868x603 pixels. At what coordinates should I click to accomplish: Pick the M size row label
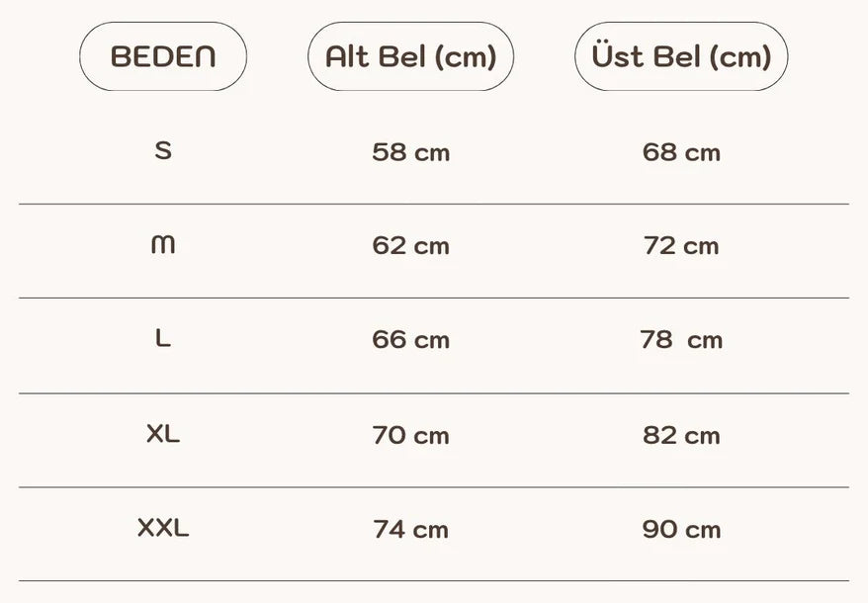163,244
